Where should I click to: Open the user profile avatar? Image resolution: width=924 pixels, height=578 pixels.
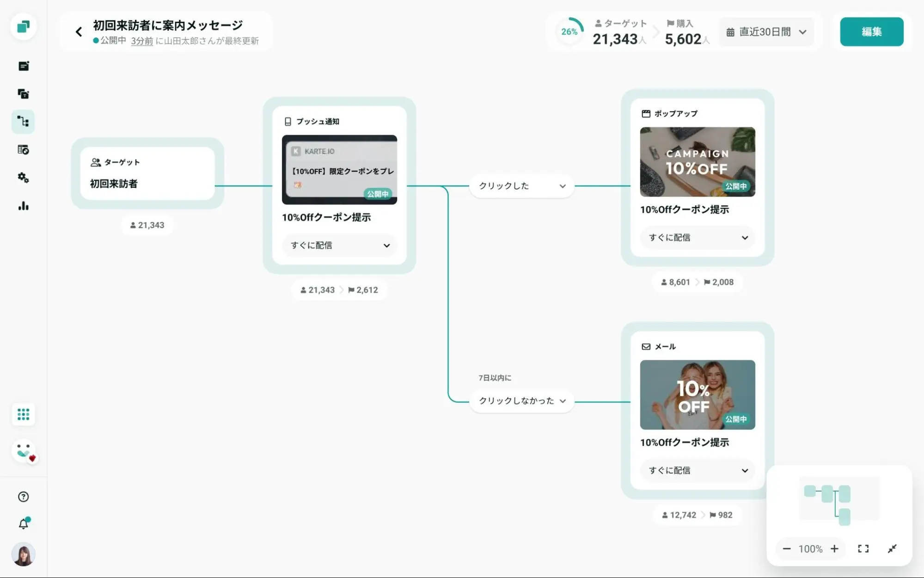23,554
